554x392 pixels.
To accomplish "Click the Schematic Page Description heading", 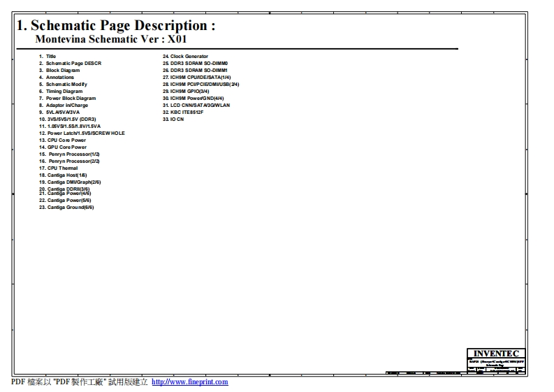I will click(115, 26).
